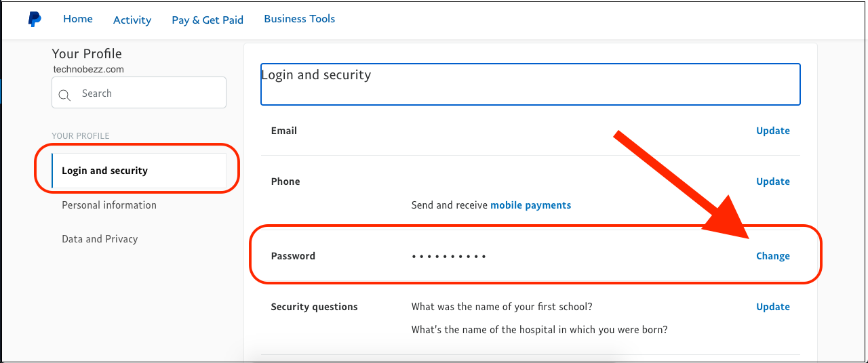This screenshot has height=363, width=868.
Task: Select Login and security in sidebar
Action: tap(104, 171)
